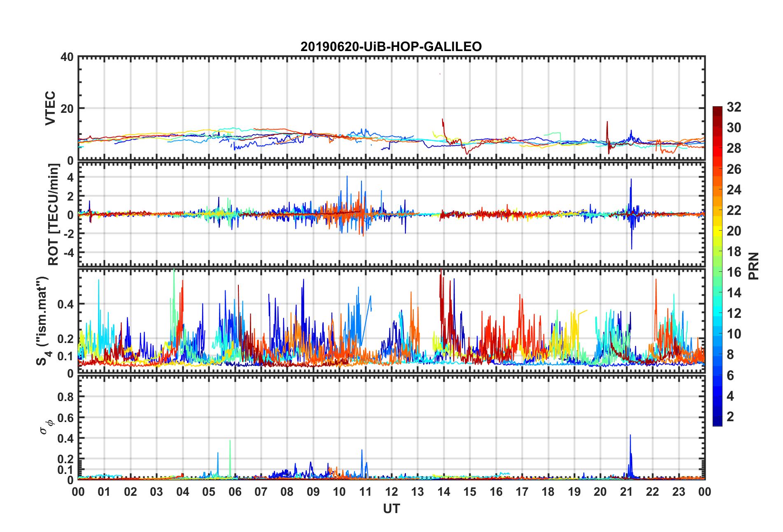Click the ROT spike near 21 UT
783x532 pixels.
(631, 180)
